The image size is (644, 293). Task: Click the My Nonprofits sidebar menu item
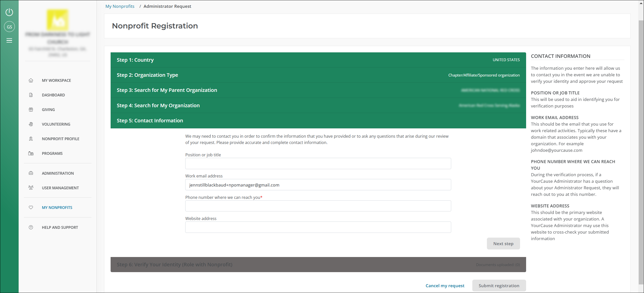(x=57, y=207)
